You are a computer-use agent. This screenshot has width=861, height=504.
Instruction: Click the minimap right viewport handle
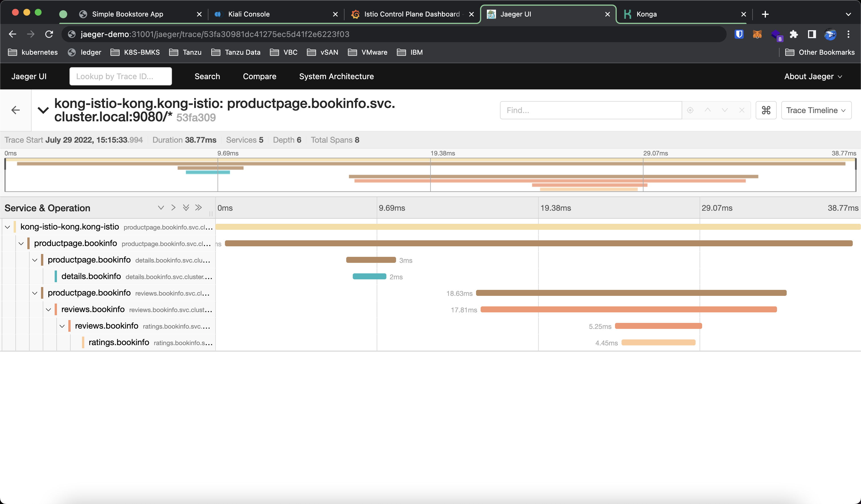coord(856,164)
